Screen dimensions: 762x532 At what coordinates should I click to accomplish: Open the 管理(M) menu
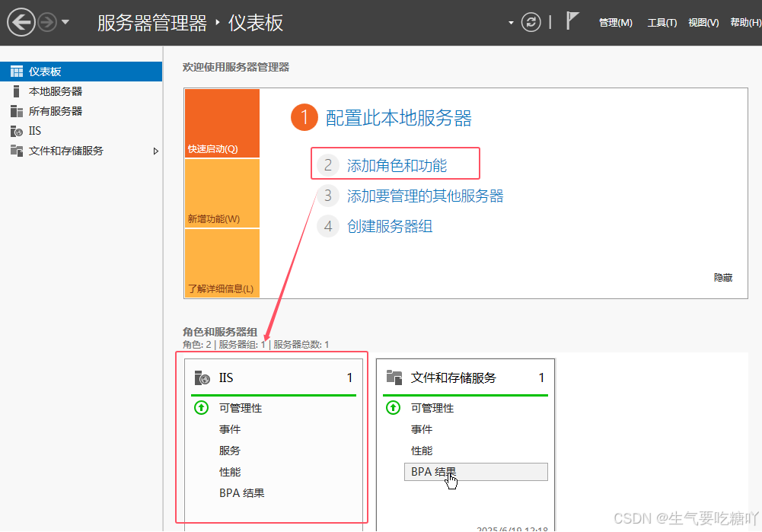point(615,23)
